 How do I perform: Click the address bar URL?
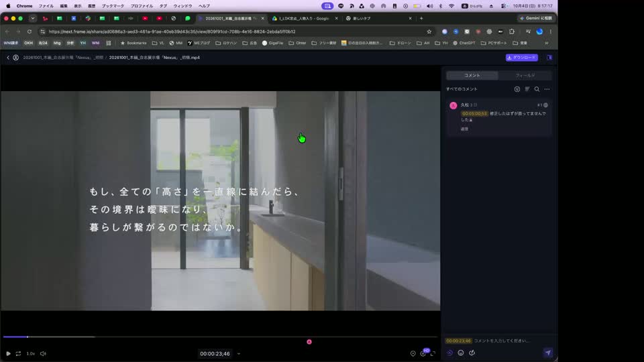172,32
